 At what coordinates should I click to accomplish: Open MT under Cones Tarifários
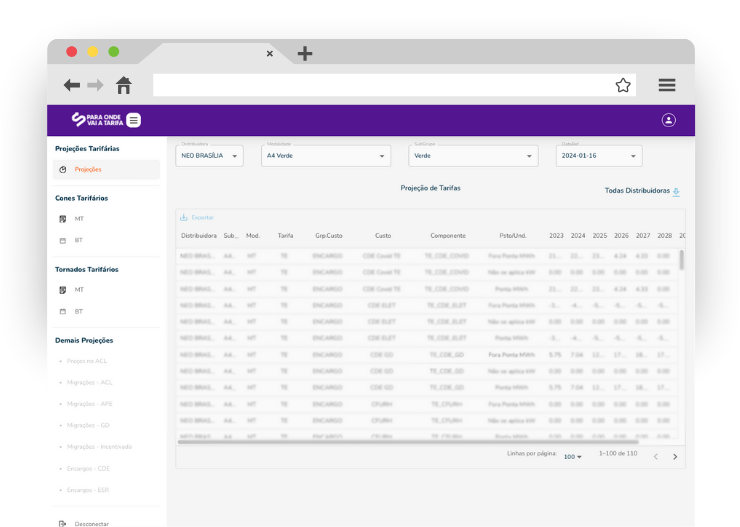tap(79, 218)
